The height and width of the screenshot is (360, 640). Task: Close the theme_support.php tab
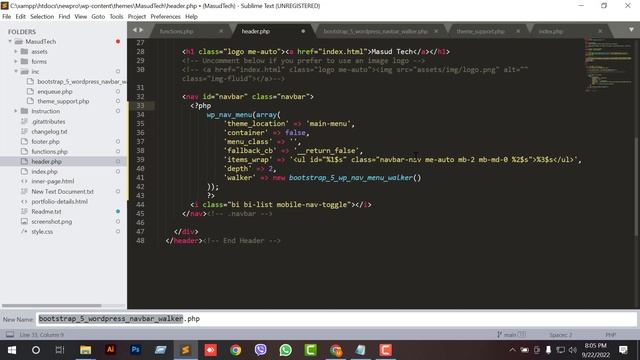pyautogui.click(x=518, y=31)
